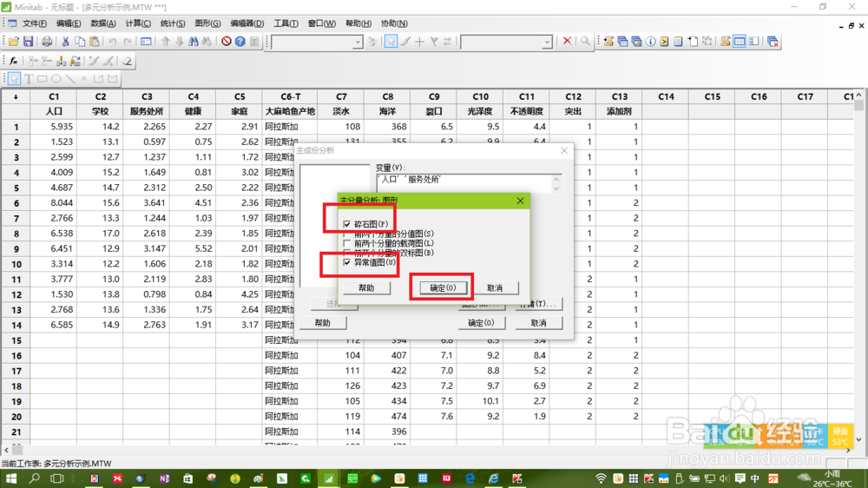Image resolution: width=868 pixels, height=488 pixels.
Task: Click the fx formula toolbar icon
Action: 14,61
